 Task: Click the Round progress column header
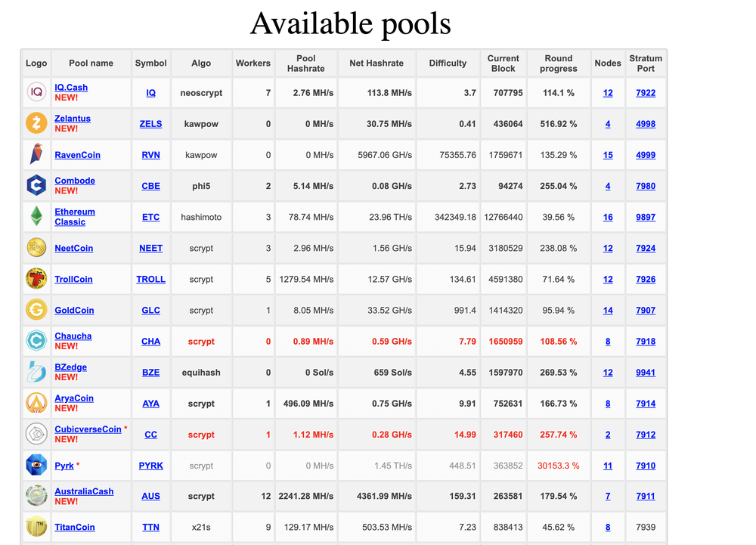tap(559, 63)
